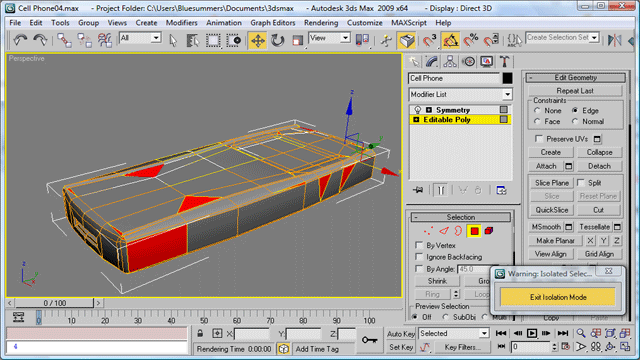Set constraint to Face radio button
This screenshot has width=640, height=360.
[537, 121]
